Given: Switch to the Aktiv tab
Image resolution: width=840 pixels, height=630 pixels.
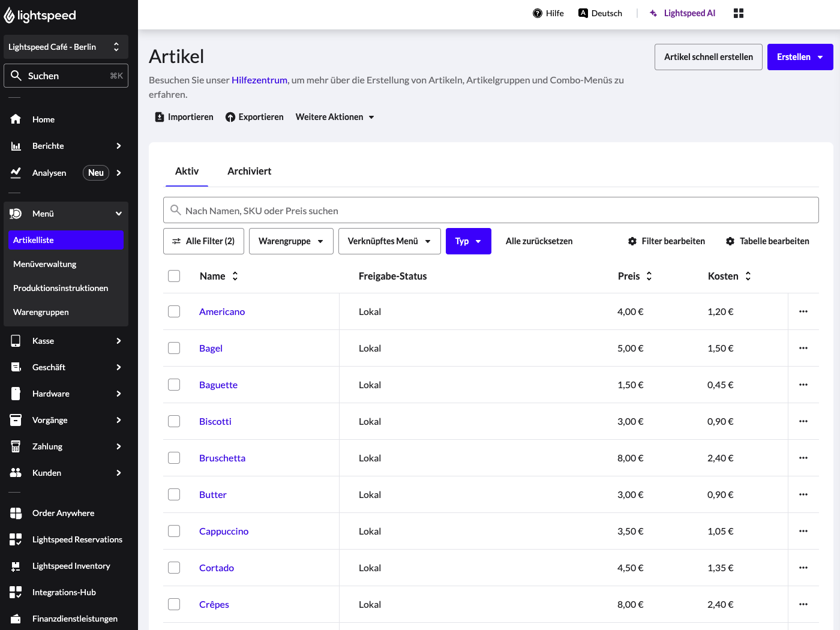Looking at the screenshot, I should point(187,171).
